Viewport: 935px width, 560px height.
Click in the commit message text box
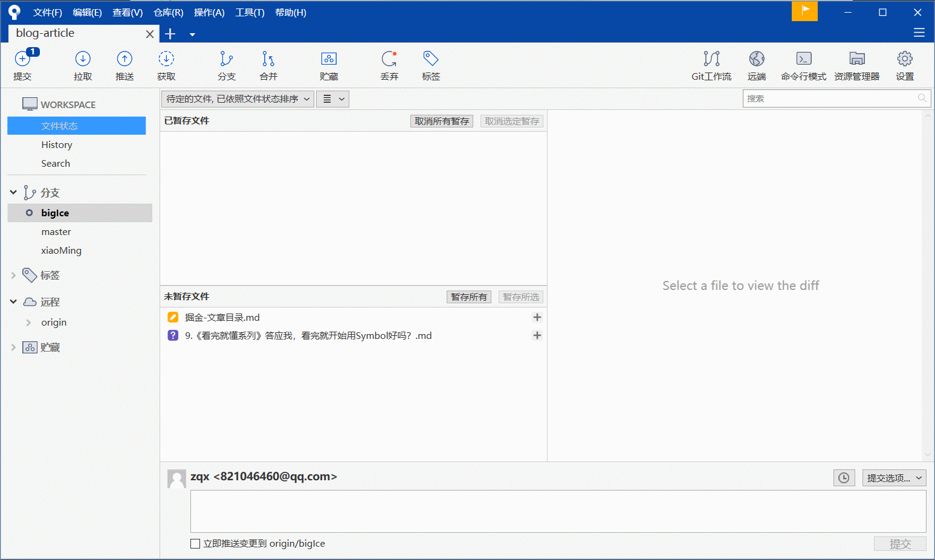(558, 511)
